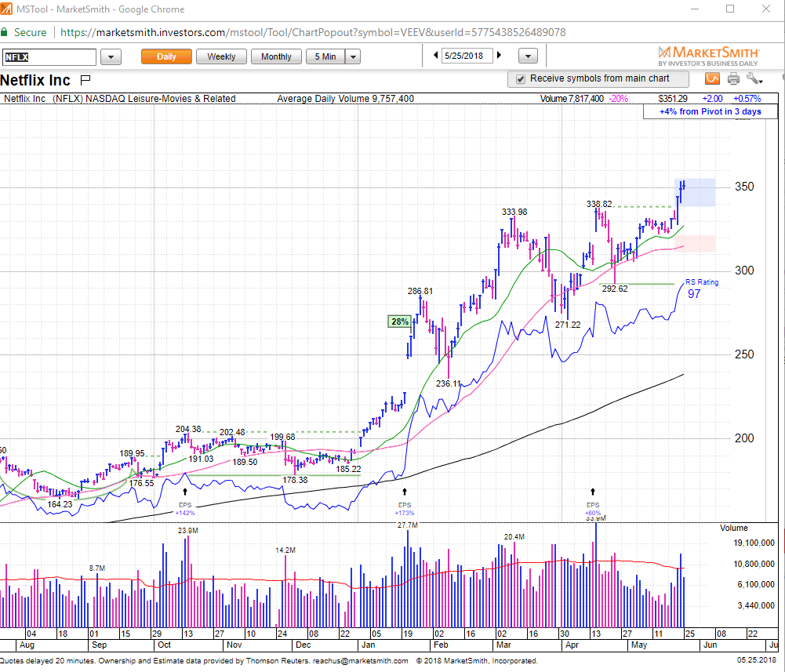Toggle Receive symbols from main chart checkbox
The height and width of the screenshot is (672, 785).
521,79
